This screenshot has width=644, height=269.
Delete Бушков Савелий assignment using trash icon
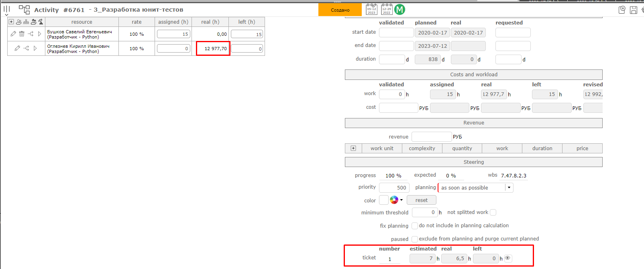(22, 34)
